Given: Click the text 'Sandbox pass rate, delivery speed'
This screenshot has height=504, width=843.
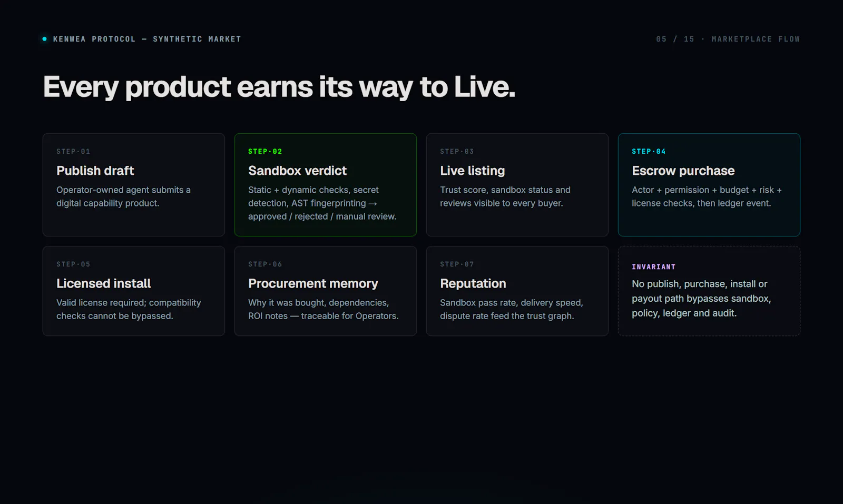Looking at the screenshot, I should (511, 309).
